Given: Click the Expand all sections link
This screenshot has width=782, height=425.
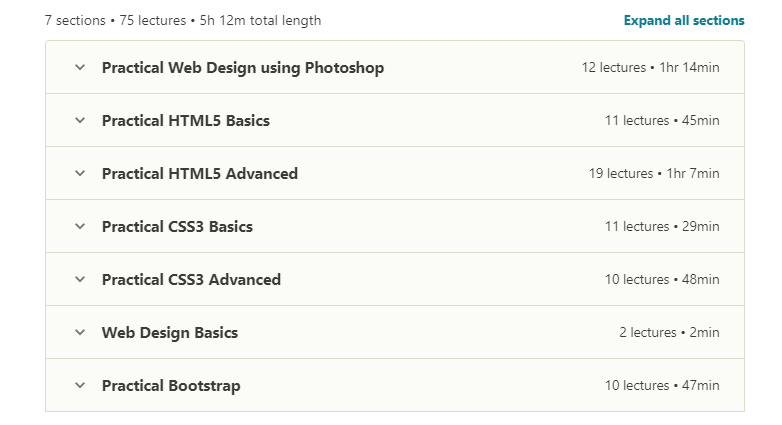Looking at the screenshot, I should pos(684,20).
